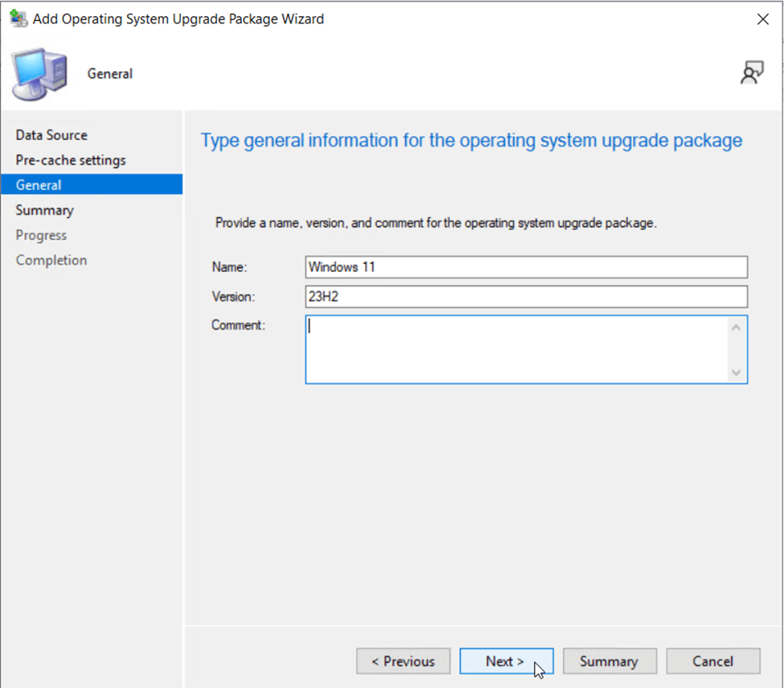Click the Version field containing 23H2
Screen dimensions: 784x688
pyautogui.click(x=526, y=297)
